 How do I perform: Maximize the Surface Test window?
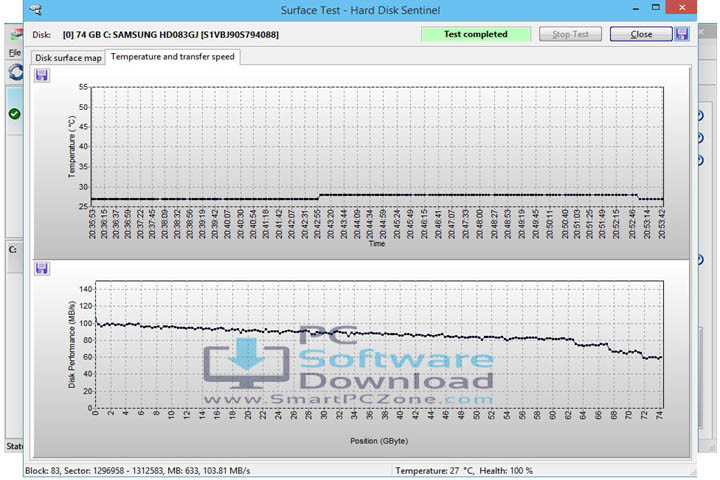[x=656, y=7]
